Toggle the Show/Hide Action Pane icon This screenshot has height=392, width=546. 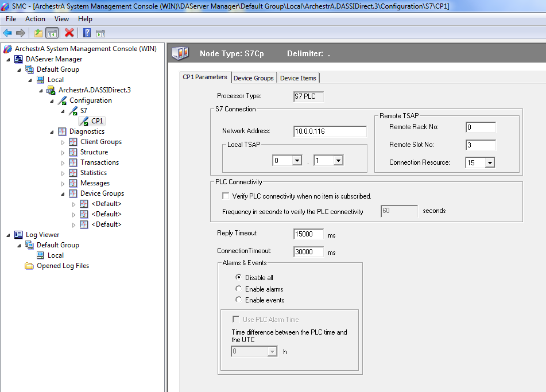tap(100, 33)
